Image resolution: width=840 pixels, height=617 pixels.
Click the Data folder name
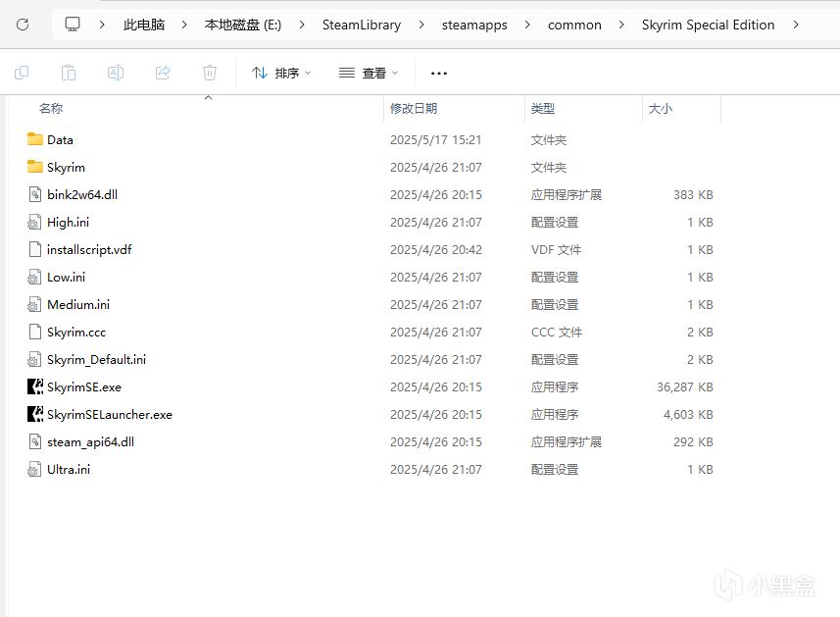pyautogui.click(x=60, y=140)
